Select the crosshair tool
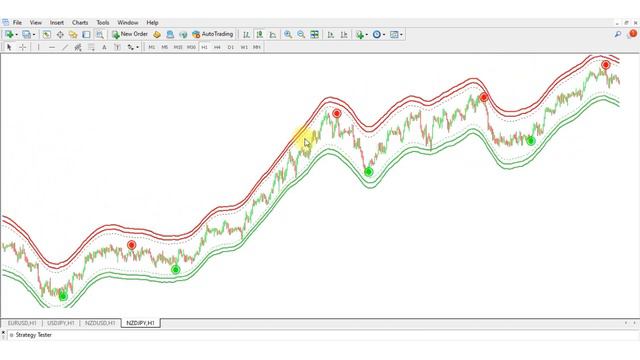Image resolution: width=640 pixels, height=360 pixels. click(23, 47)
